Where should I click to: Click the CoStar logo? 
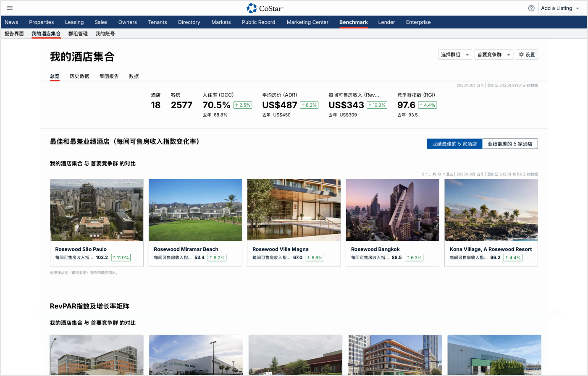265,8
